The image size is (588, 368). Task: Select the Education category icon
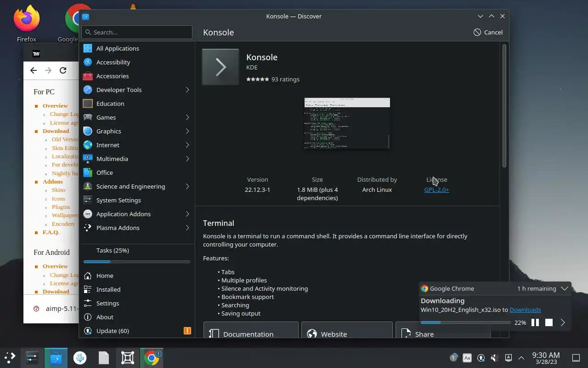[x=88, y=103]
